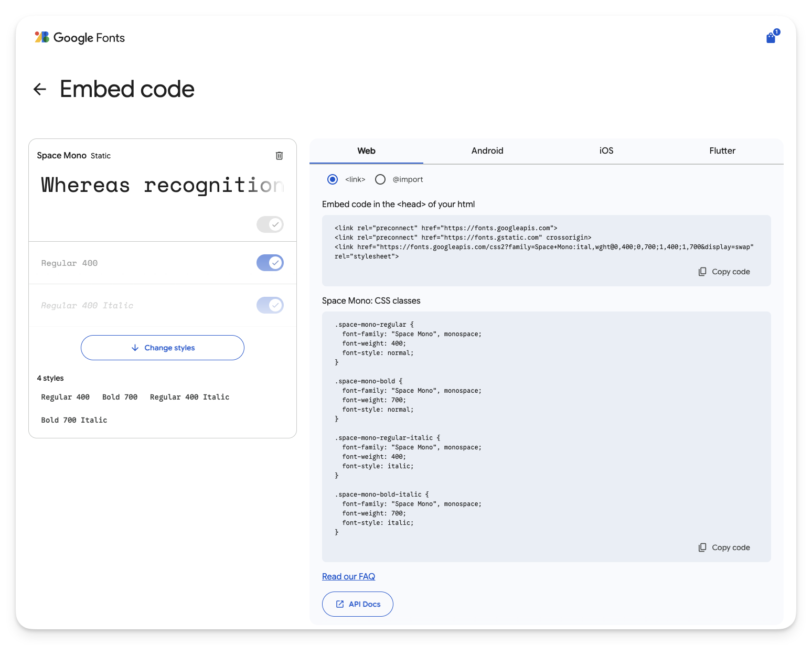Click the .space-mono-bold { class line

(x=369, y=381)
